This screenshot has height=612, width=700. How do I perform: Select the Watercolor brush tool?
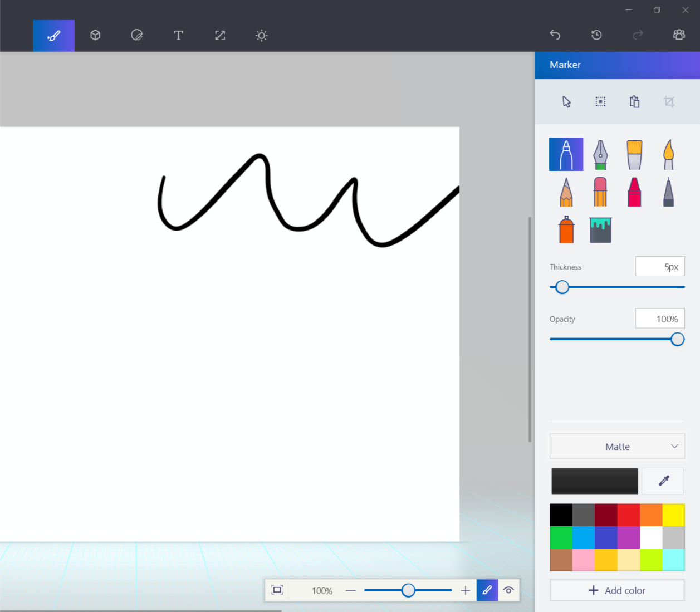668,154
